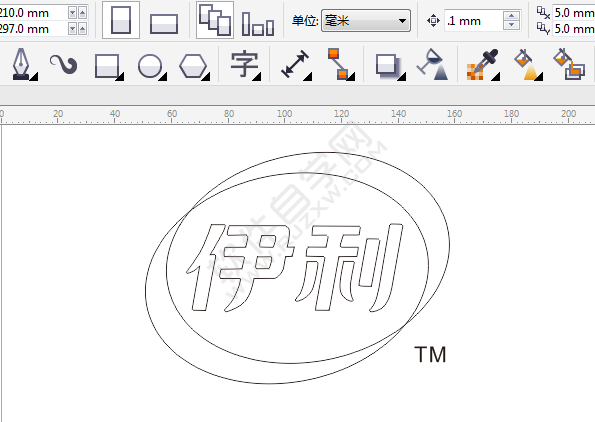Select the Connector tool
The height and width of the screenshot is (422, 595).
(338, 64)
